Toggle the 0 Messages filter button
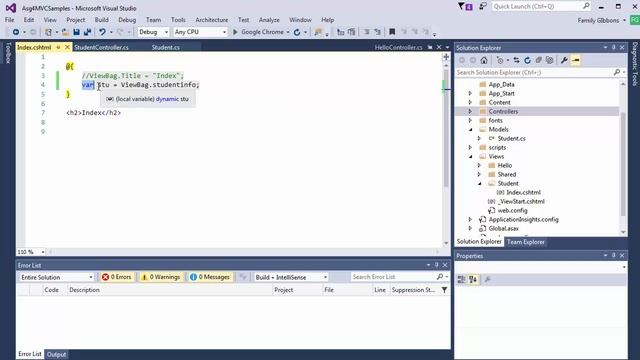The image size is (640, 360). [210, 277]
